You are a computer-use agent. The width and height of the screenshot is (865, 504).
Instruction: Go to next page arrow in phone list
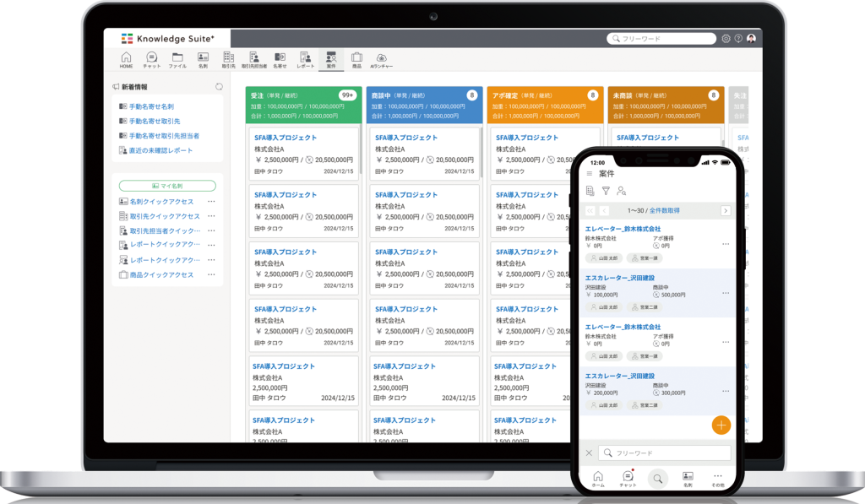726,211
